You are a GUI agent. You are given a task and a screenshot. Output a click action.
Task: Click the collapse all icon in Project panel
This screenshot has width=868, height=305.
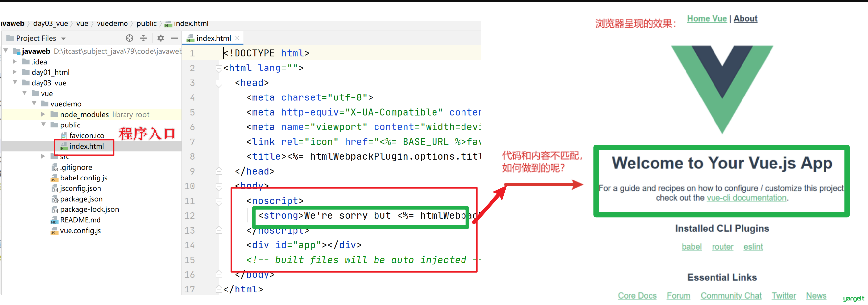144,38
